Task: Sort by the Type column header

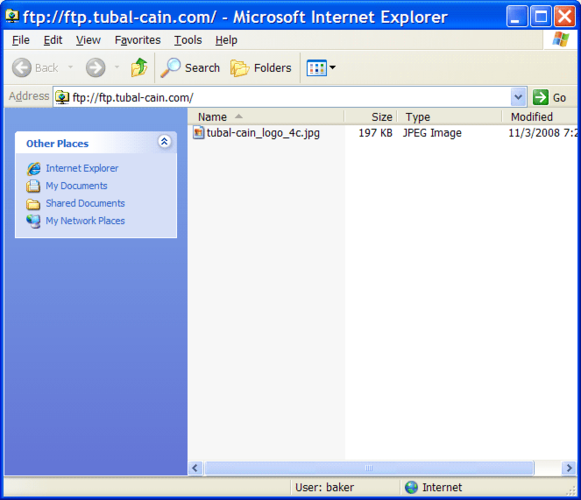Action: (450, 117)
